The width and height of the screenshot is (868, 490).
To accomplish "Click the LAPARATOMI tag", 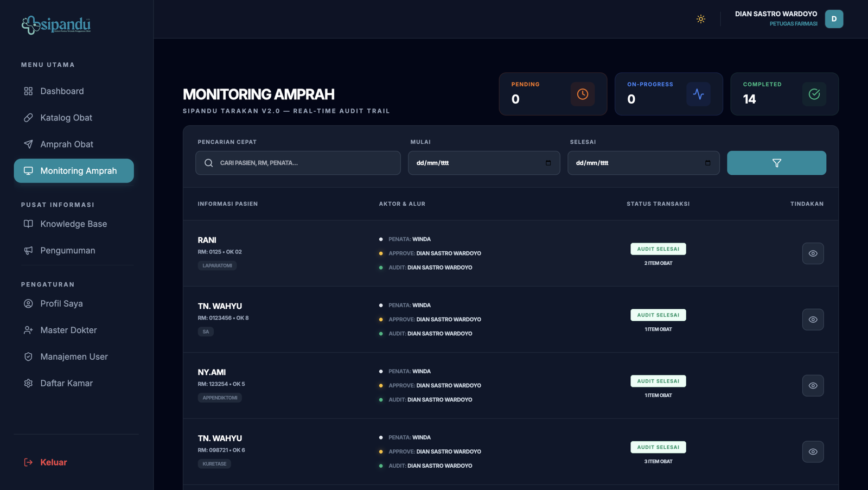I will (x=217, y=266).
